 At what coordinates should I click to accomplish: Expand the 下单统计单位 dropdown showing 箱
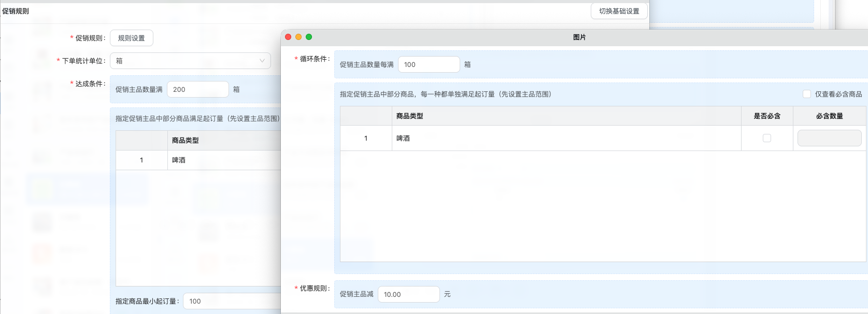click(x=190, y=61)
